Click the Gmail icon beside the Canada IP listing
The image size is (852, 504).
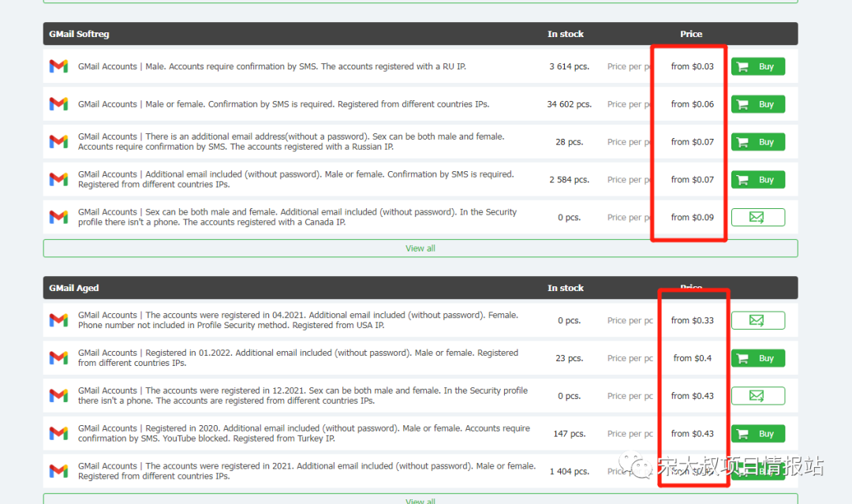coord(58,217)
